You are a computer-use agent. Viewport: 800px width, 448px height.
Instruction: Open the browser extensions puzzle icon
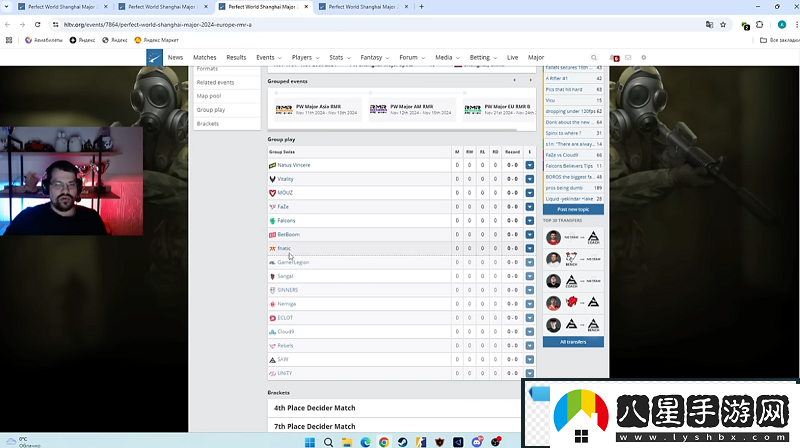click(x=760, y=24)
